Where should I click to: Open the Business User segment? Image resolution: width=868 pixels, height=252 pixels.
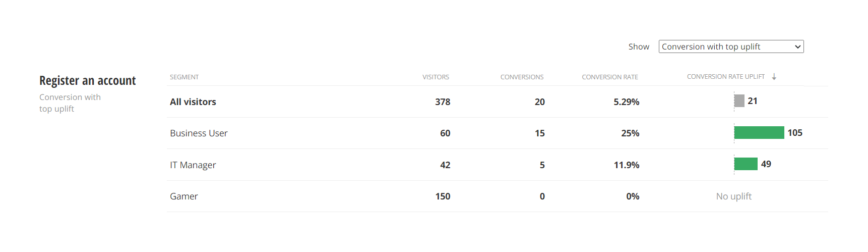click(x=199, y=133)
